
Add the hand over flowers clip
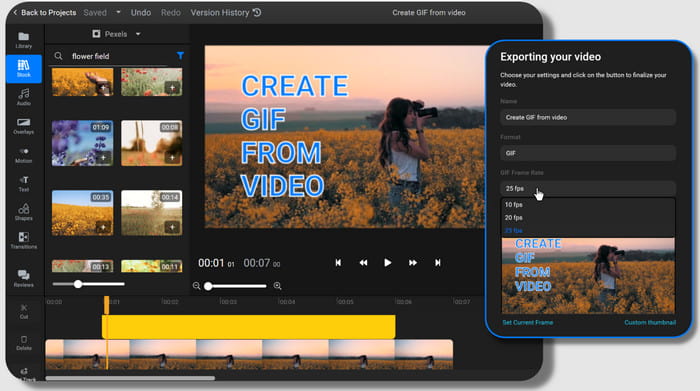pyautogui.click(x=103, y=88)
